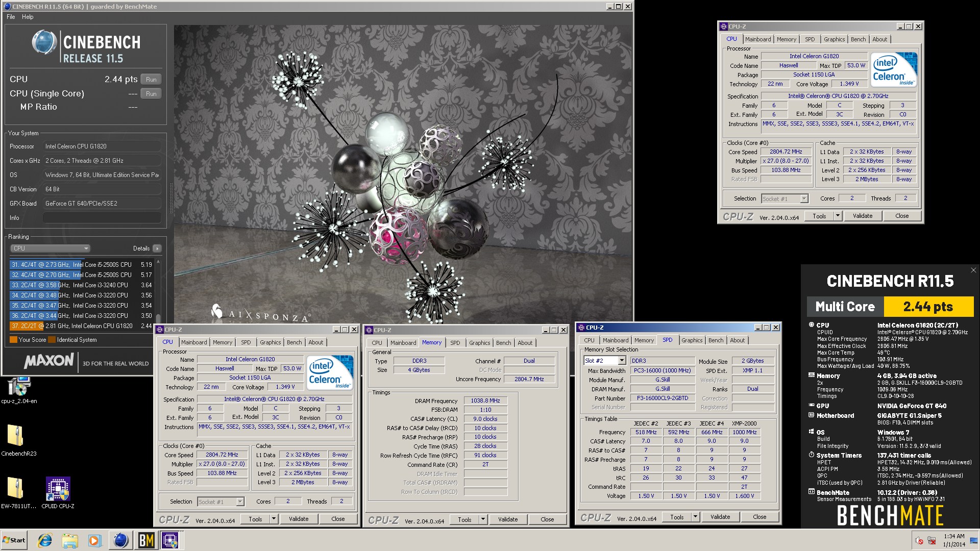Switch to the Graphics tab in the lower-left CPU-Z window
Screen dimensions: 980x551
click(x=270, y=342)
